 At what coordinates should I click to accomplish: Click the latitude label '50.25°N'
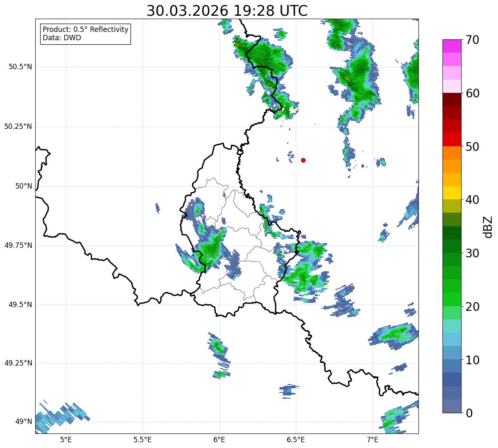tap(18, 127)
